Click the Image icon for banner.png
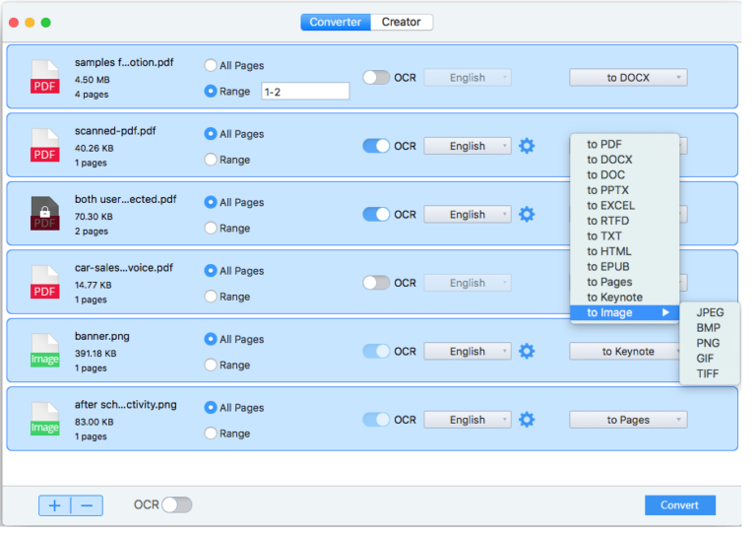This screenshot has width=756, height=533. tap(45, 351)
